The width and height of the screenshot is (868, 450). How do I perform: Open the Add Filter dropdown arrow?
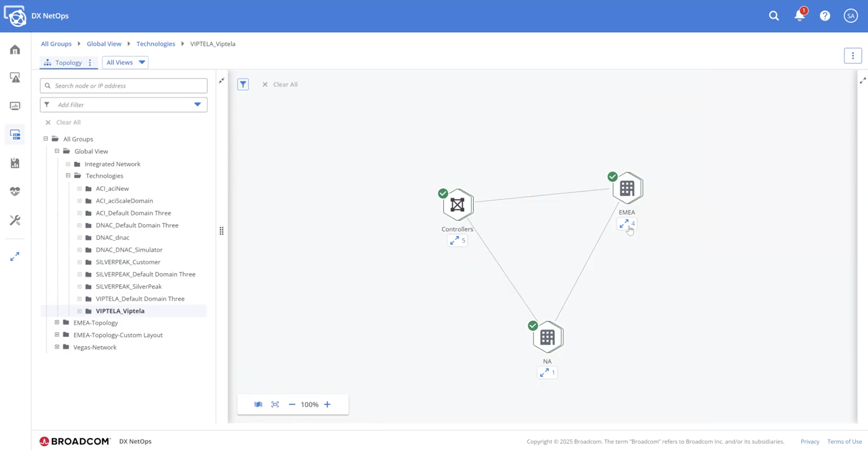(197, 104)
